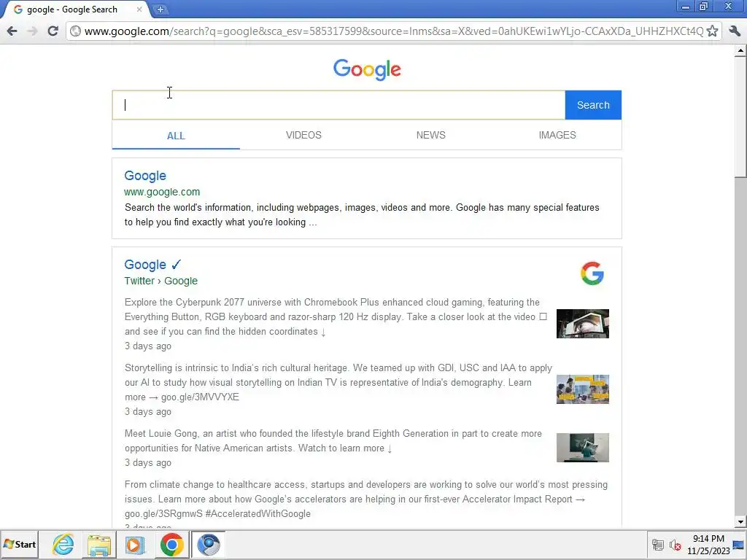Switch to the IMAGES tab
This screenshot has width=747, height=560.
tap(557, 135)
